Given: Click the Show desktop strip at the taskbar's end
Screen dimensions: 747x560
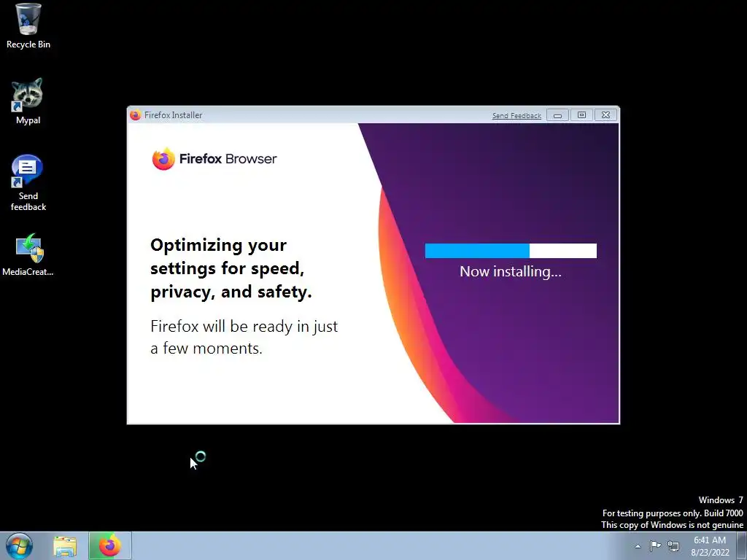Looking at the screenshot, I should pos(742,545).
